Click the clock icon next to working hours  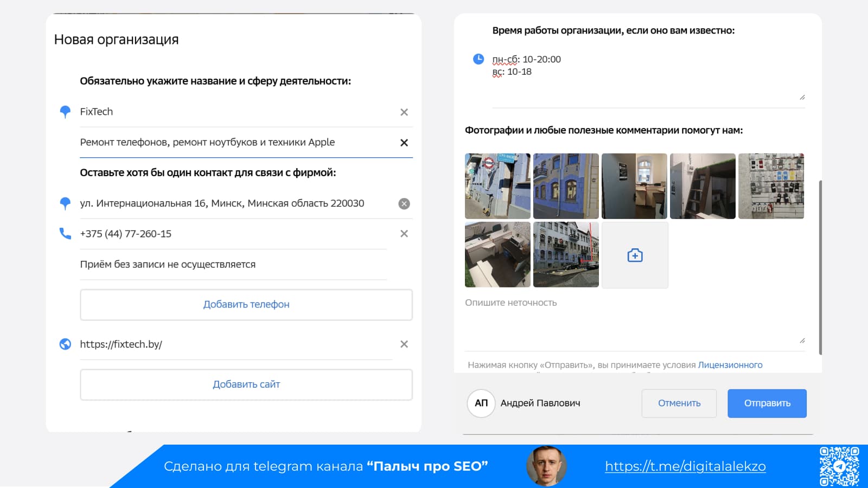point(477,60)
